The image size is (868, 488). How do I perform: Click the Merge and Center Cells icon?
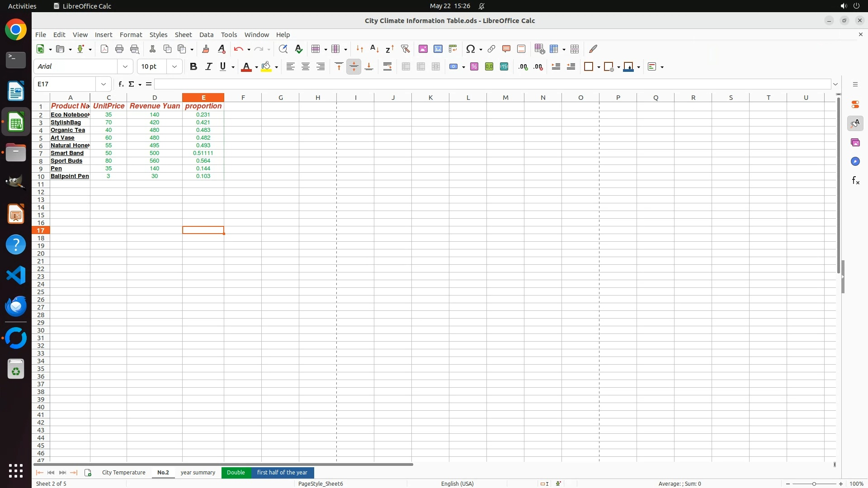point(406,67)
